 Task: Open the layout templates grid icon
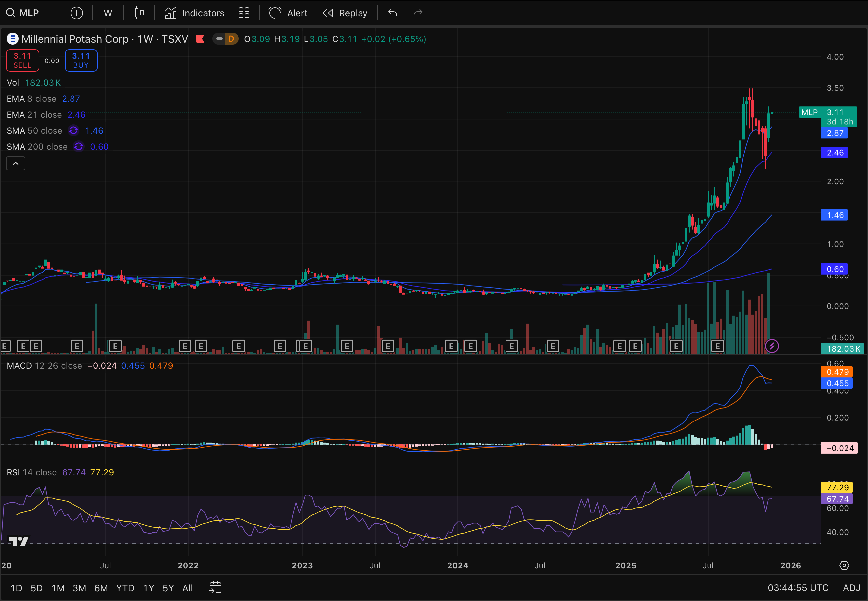click(244, 13)
